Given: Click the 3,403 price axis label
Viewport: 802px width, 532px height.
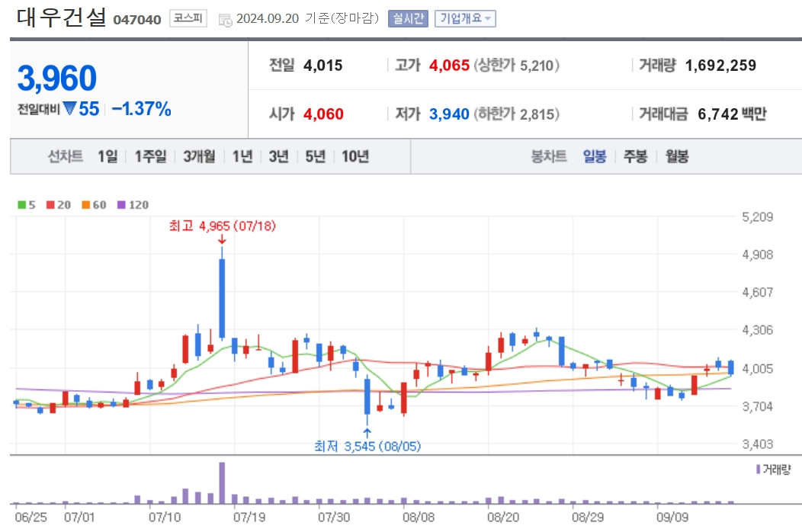Looking at the screenshot, I should coord(758,444).
